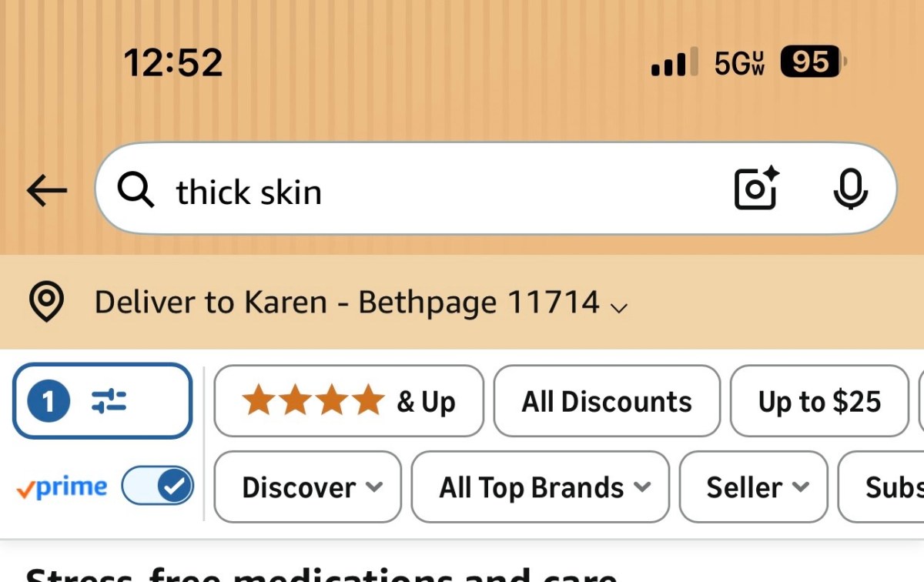Open the filters sliders icon
Viewport: 924px width, 582px height.
tap(109, 401)
